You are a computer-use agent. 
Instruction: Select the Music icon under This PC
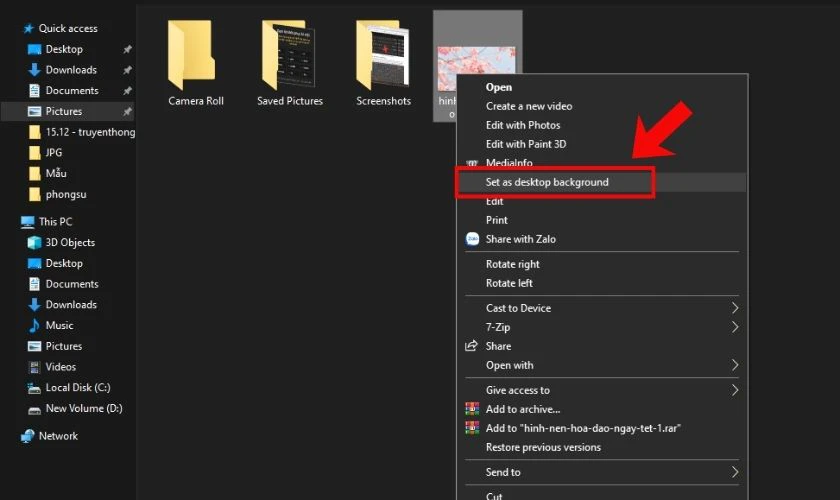(35, 326)
